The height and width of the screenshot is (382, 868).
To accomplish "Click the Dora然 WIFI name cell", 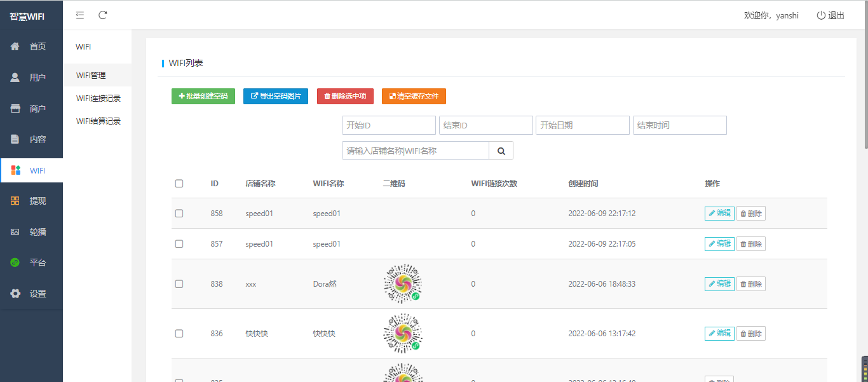I will coord(325,284).
